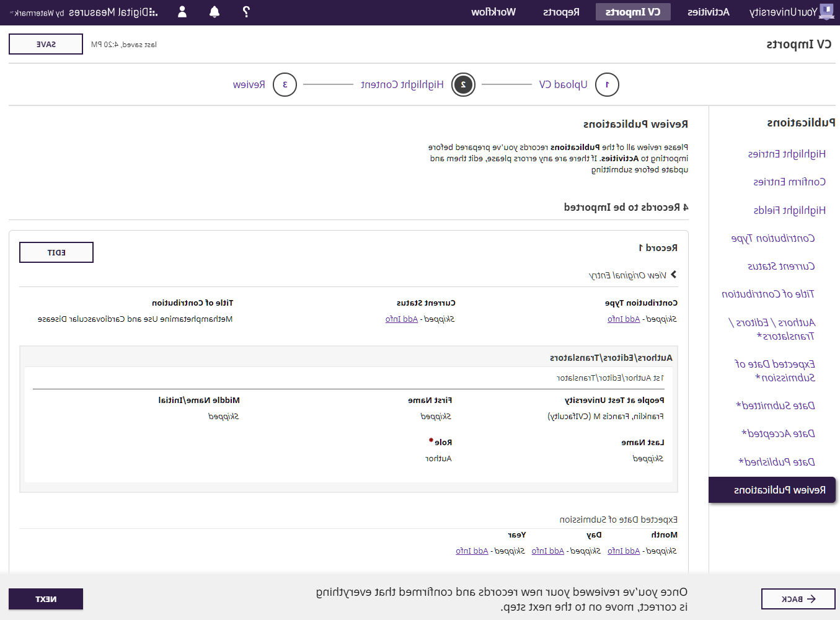Select Date Submitted in sidebar
Screen dimensions: 840x620
[776, 405]
